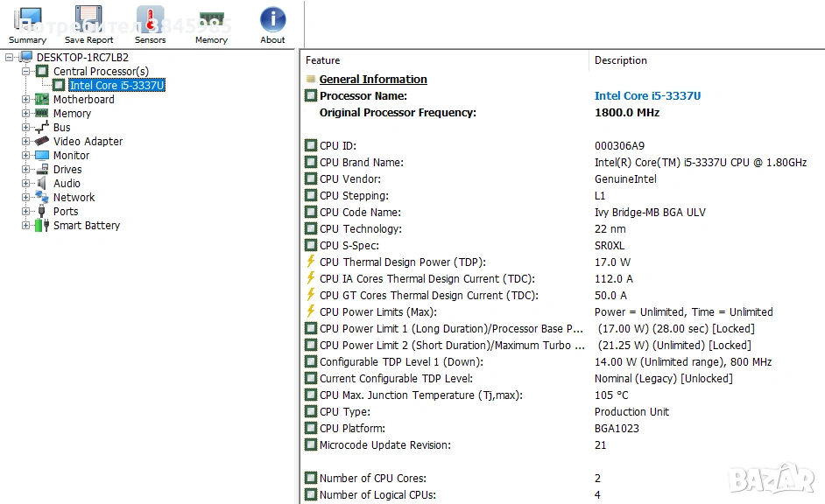Viewport: 825px width, 504px height.
Task: Click the Memory toolbar icon
Action: [211, 24]
